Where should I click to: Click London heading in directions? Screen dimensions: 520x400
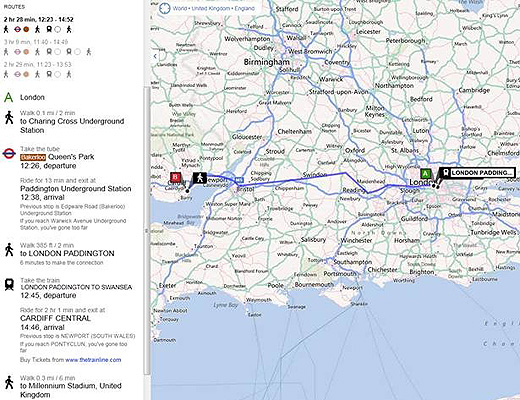pos(32,97)
